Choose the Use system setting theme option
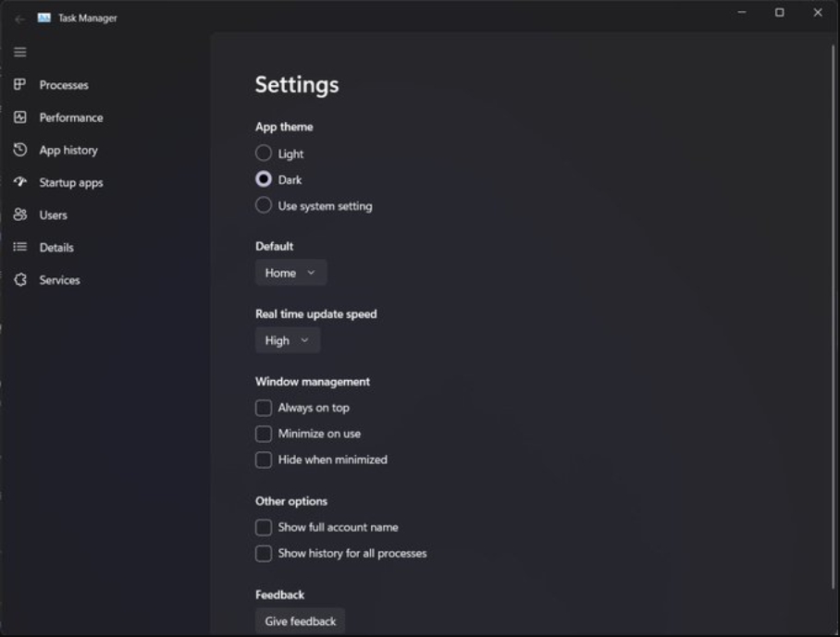This screenshot has height=637, width=840. [263, 205]
